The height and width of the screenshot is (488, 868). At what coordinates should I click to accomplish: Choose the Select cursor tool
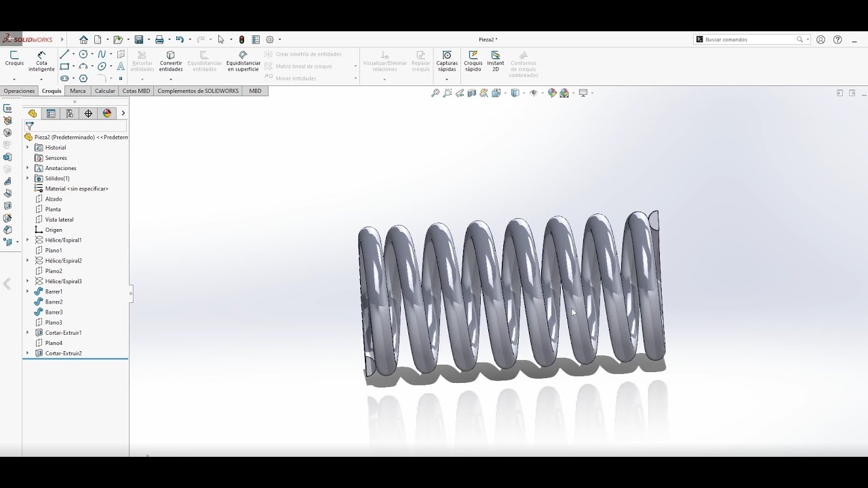[x=220, y=39]
